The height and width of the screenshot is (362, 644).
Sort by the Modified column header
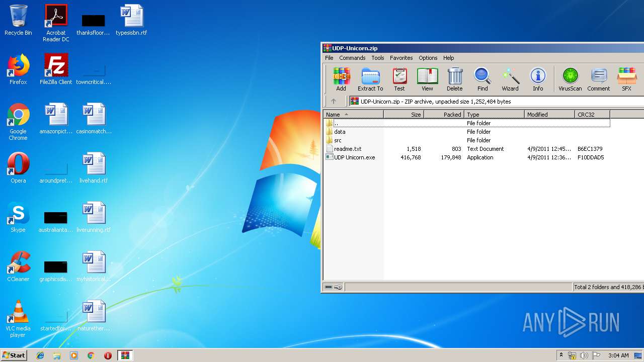pyautogui.click(x=549, y=115)
